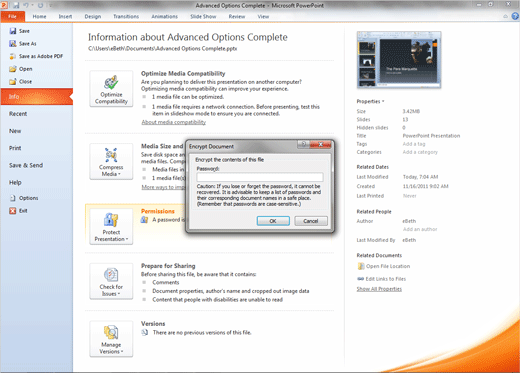Switch to the View tab
Screen dimensions: 520x373
(263, 16)
